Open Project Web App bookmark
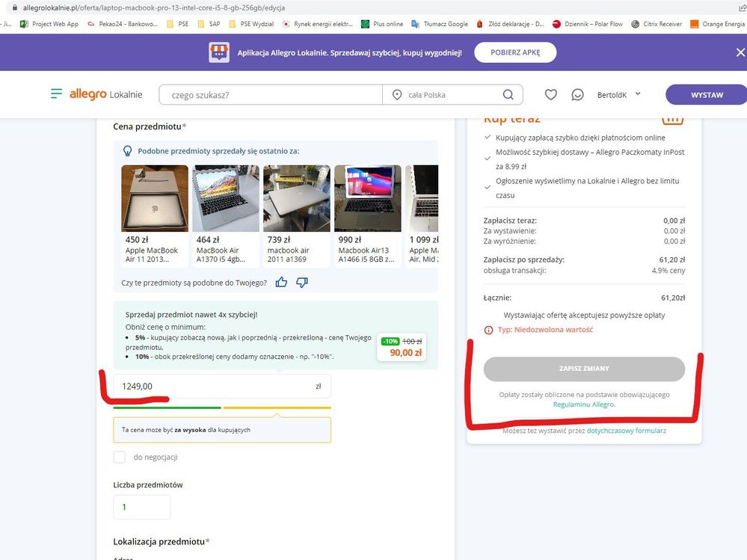 49,24
